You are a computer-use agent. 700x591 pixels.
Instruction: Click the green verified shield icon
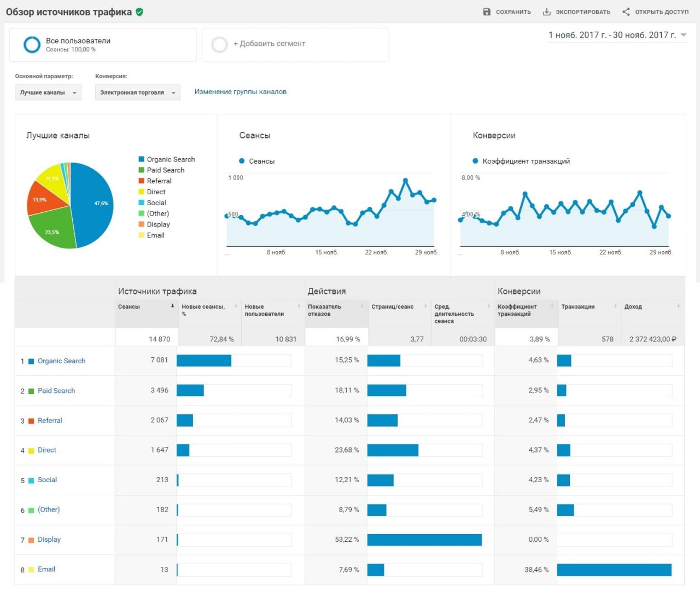click(x=139, y=11)
